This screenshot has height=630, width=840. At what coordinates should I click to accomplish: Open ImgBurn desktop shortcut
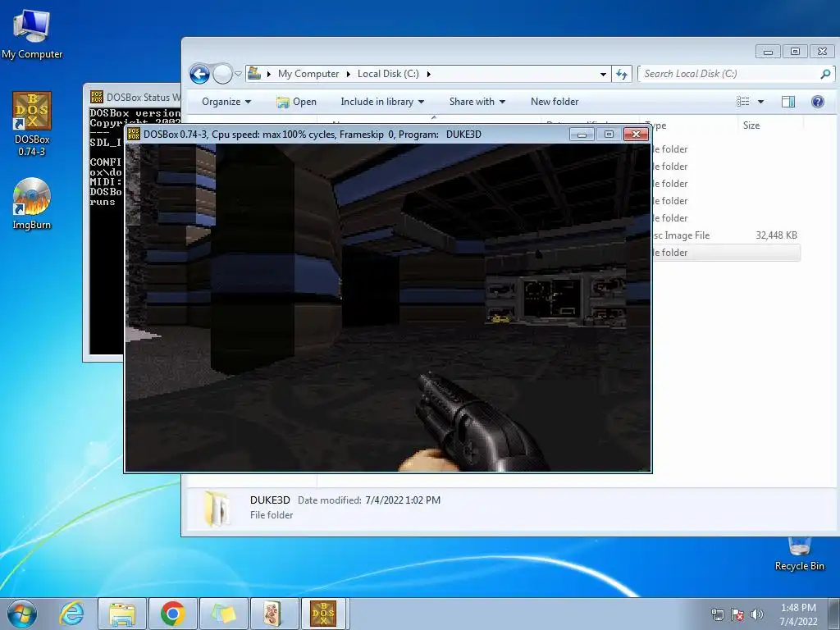[x=32, y=203]
